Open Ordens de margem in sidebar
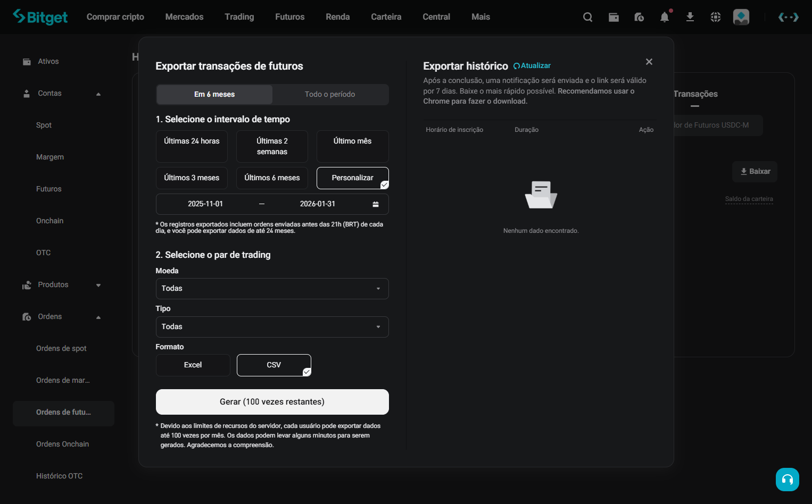This screenshot has width=812, height=504. pos(63,380)
